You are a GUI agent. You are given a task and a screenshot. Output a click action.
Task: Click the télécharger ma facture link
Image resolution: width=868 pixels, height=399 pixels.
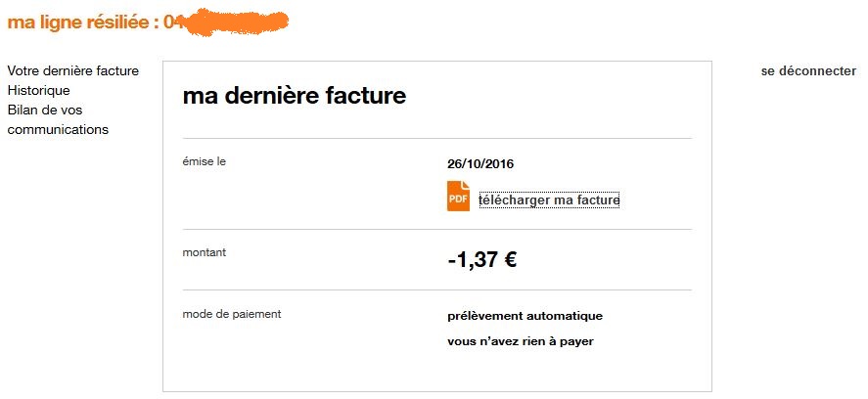pyautogui.click(x=549, y=200)
